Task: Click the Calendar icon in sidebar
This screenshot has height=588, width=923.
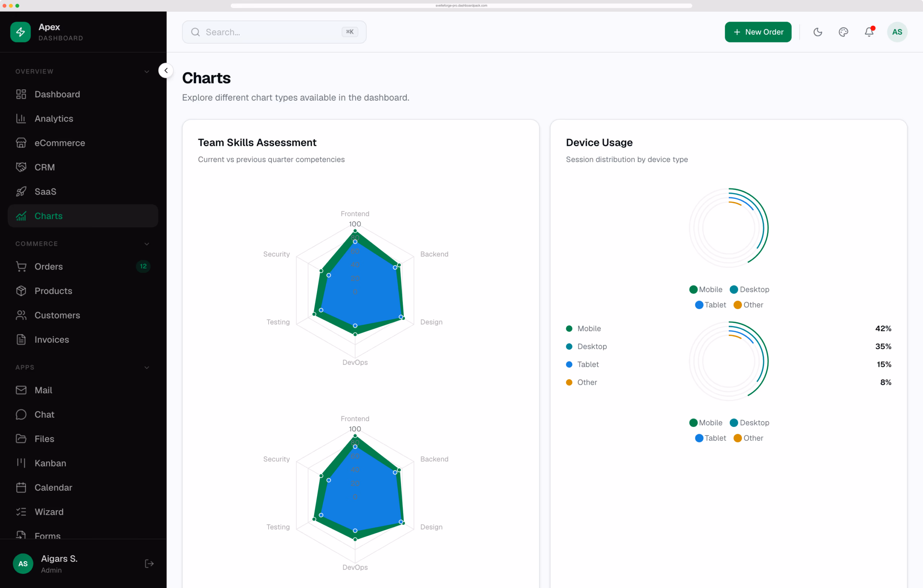Action: coord(21,487)
